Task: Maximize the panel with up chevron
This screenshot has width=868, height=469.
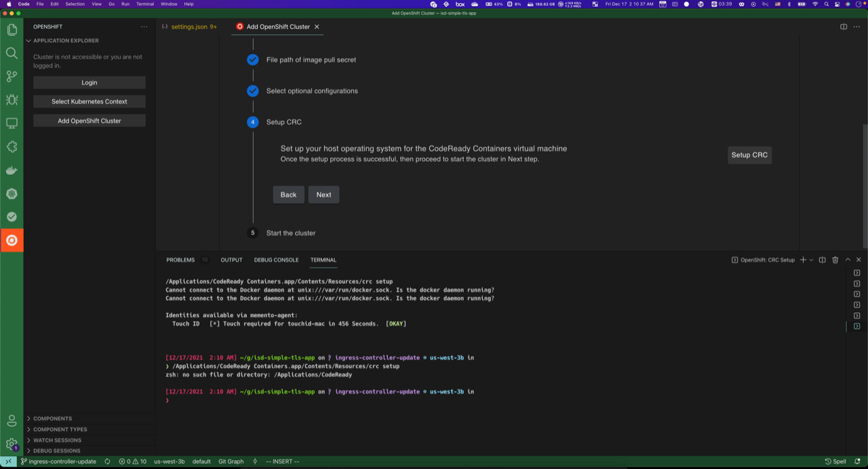Action: click(x=848, y=260)
